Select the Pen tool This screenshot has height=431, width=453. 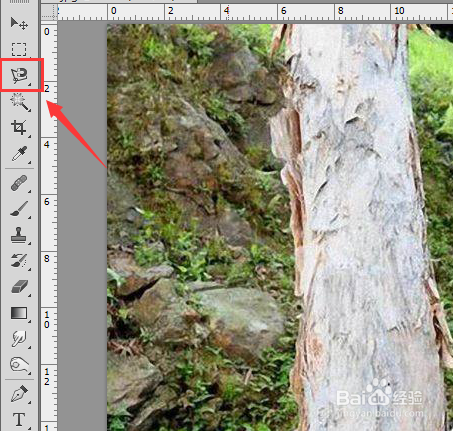(x=19, y=394)
